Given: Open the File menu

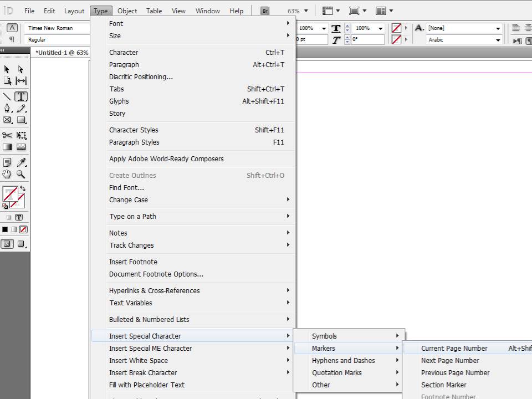Looking at the screenshot, I should coord(29,11).
